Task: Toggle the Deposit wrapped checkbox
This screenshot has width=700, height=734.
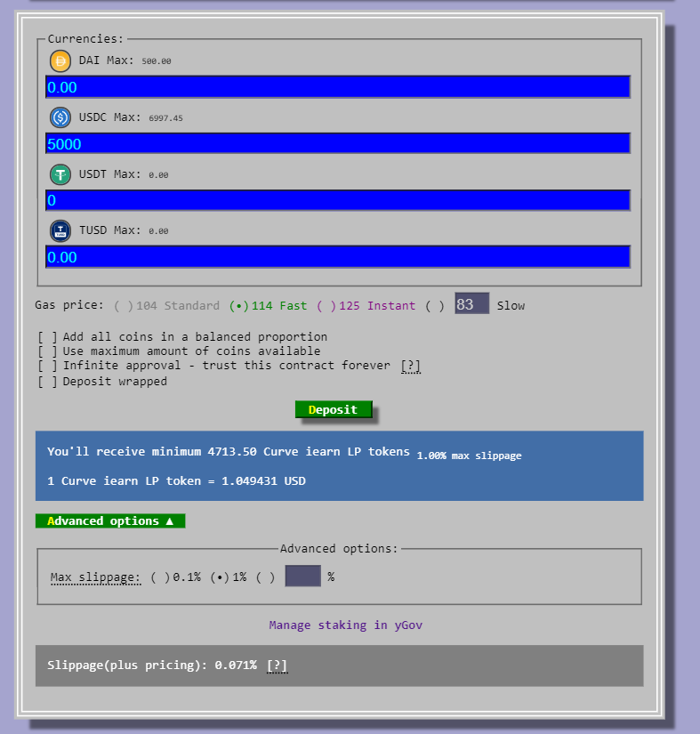Action: (x=48, y=382)
